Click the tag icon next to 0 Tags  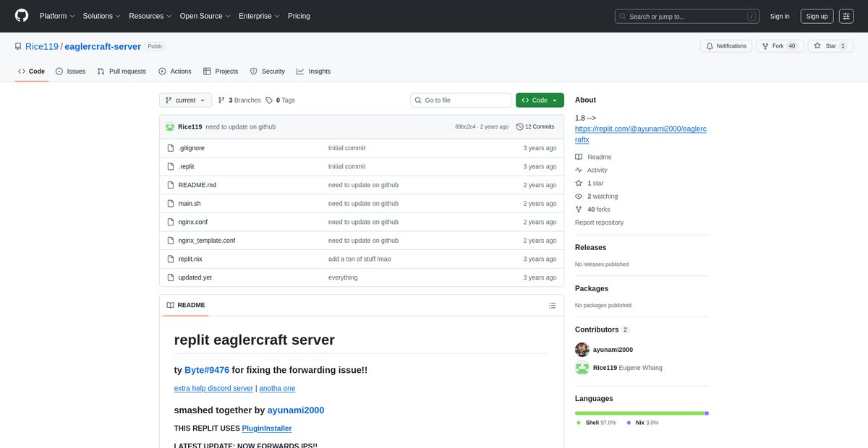269,100
